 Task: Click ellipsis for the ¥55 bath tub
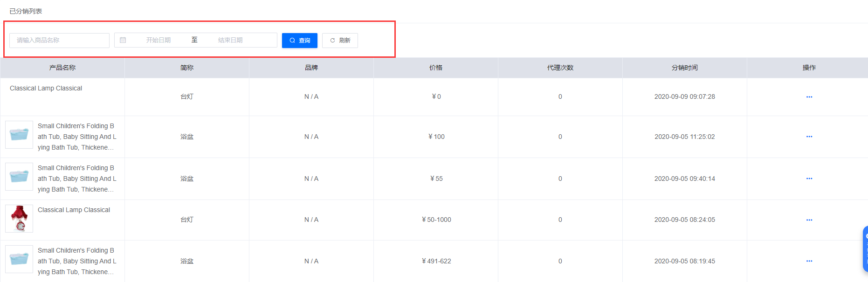[x=809, y=179]
